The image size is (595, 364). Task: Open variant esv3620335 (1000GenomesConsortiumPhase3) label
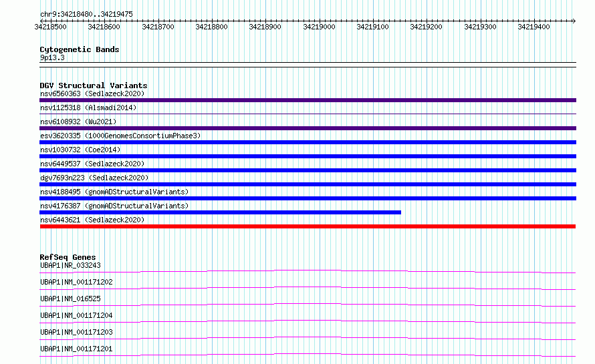click(120, 136)
